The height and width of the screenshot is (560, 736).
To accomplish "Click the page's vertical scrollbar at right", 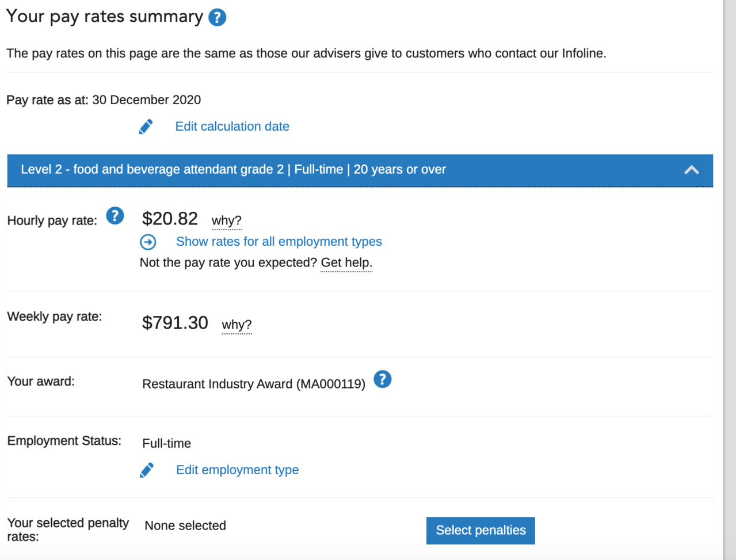I will 730,280.
